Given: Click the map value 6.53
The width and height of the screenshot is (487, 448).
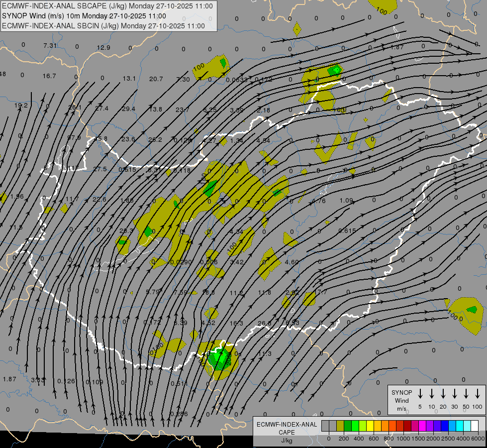Looking at the screenshot, I should (292, 323).
